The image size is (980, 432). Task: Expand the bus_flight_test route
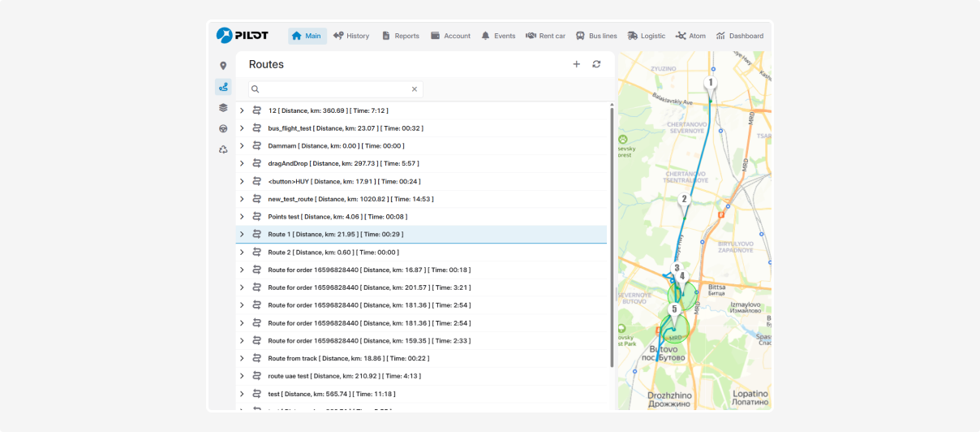pos(242,128)
